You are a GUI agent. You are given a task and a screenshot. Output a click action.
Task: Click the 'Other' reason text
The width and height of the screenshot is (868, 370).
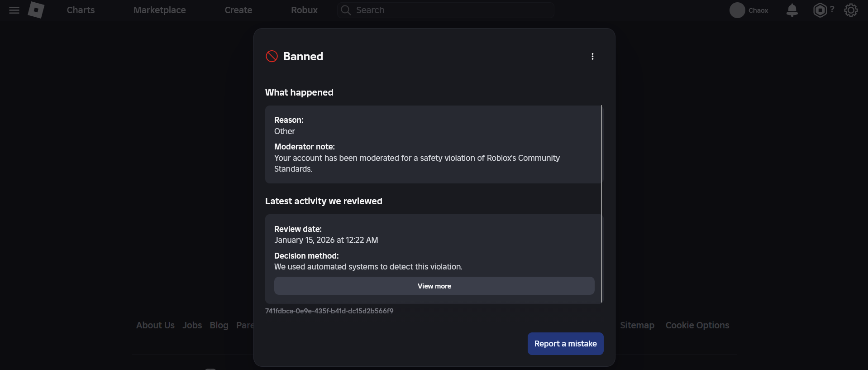284,131
